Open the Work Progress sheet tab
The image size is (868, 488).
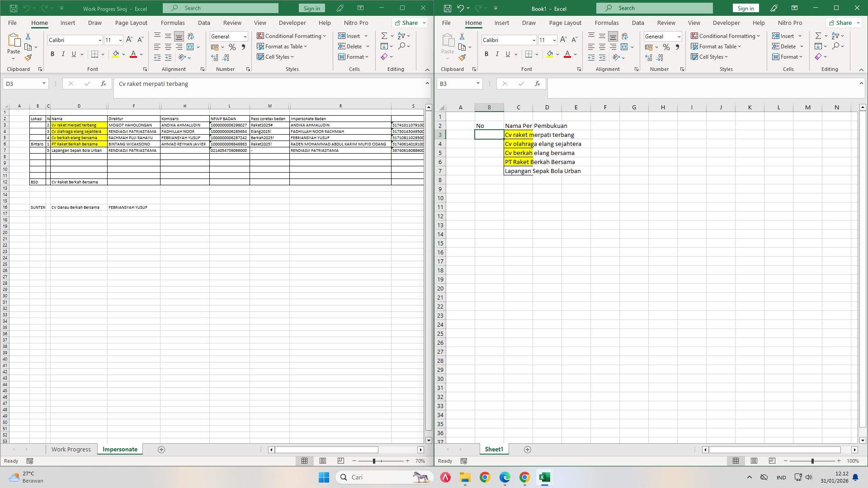71,449
